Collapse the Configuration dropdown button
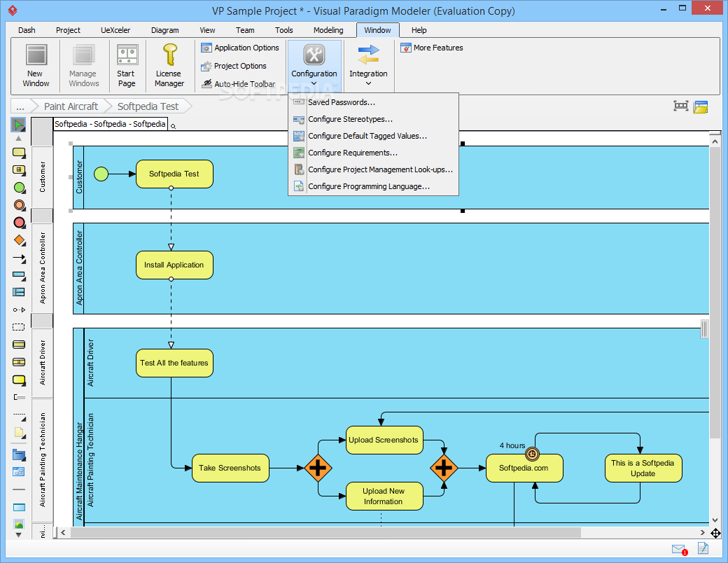728x563 pixels. point(314,66)
